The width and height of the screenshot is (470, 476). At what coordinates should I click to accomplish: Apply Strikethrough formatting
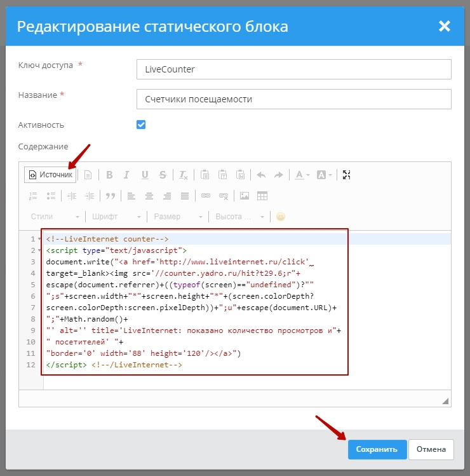163,175
